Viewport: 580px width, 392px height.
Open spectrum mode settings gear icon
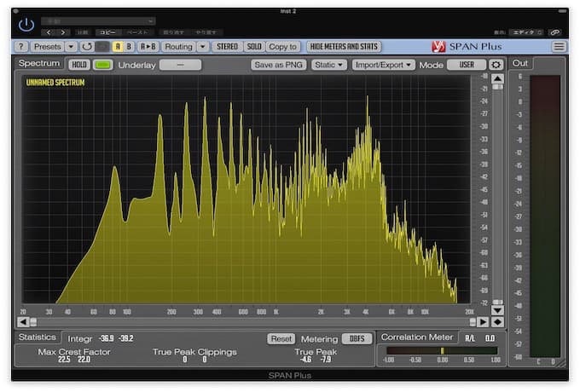[496, 65]
